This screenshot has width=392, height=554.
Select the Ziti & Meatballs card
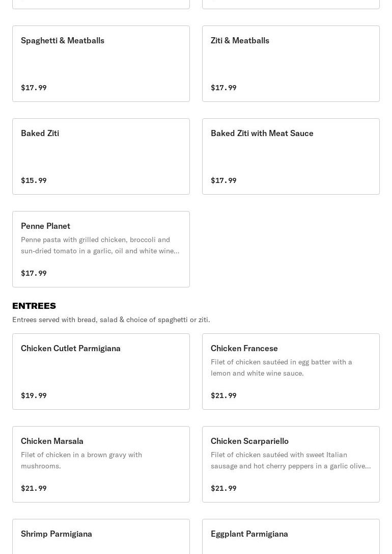point(291,63)
